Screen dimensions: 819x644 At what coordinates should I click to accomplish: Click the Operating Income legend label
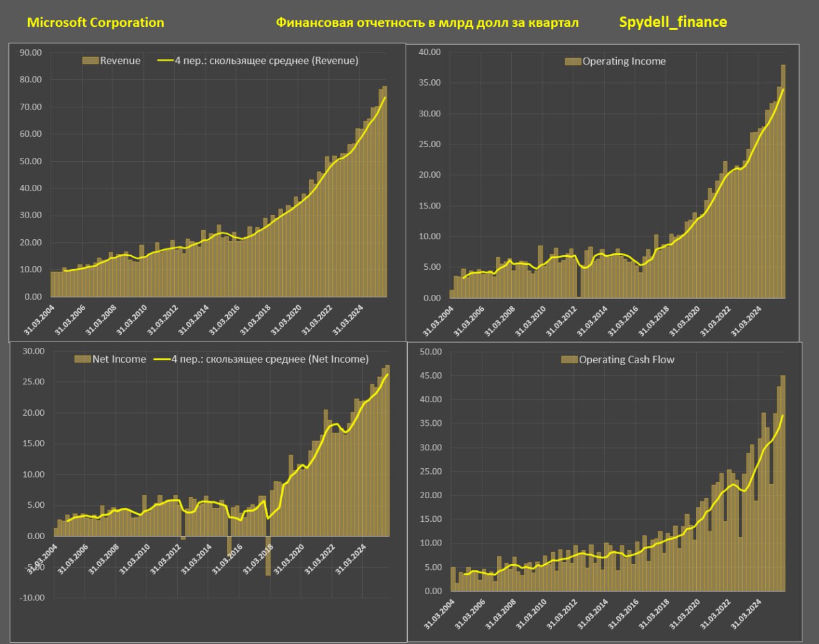pos(624,61)
